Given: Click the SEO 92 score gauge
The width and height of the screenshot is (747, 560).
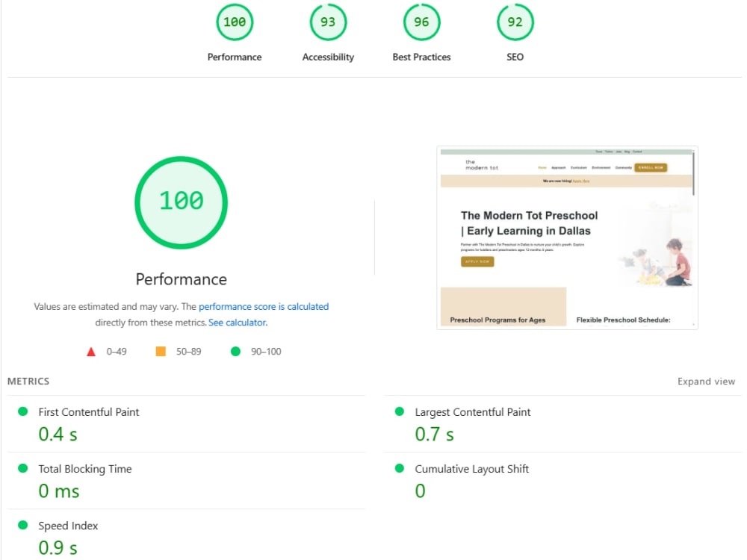Looking at the screenshot, I should tap(515, 22).
